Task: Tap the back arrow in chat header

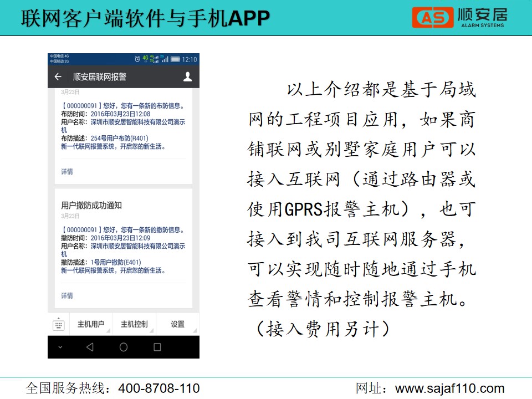Action: point(58,77)
